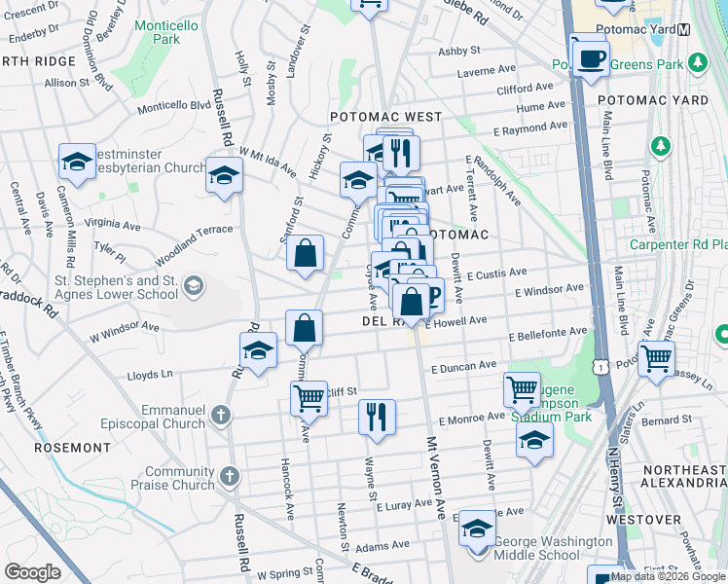Open the school marker below Stadium Park

534,441
